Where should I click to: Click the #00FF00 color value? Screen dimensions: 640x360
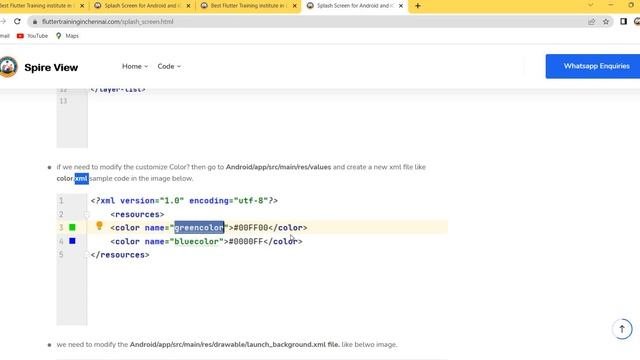251,227
